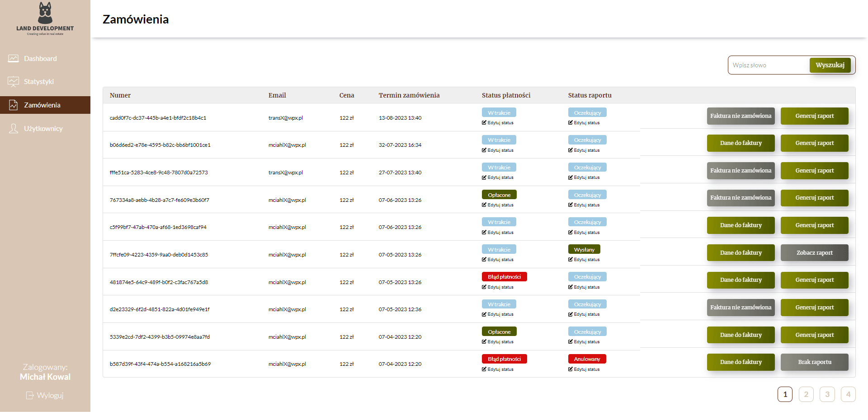Click report edit pencil icon for Anulowany row

[x=571, y=369]
